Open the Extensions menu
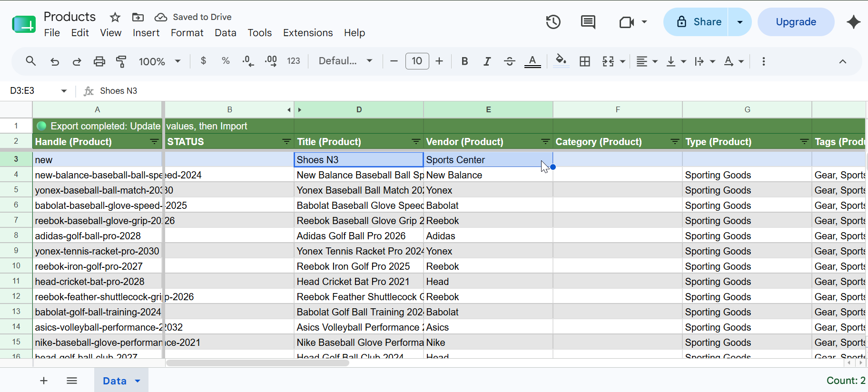Viewport: 868px width, 392px height. tap(308, 33)
